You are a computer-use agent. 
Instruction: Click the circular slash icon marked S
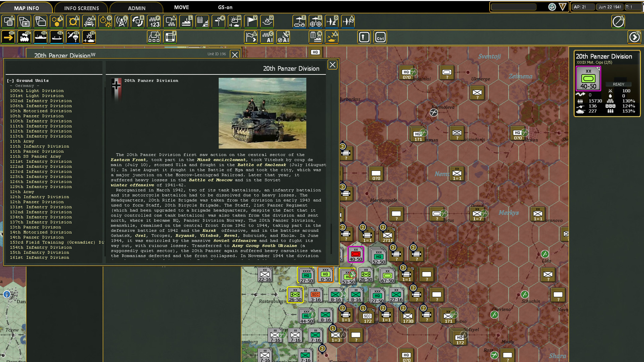pos(618,21)
